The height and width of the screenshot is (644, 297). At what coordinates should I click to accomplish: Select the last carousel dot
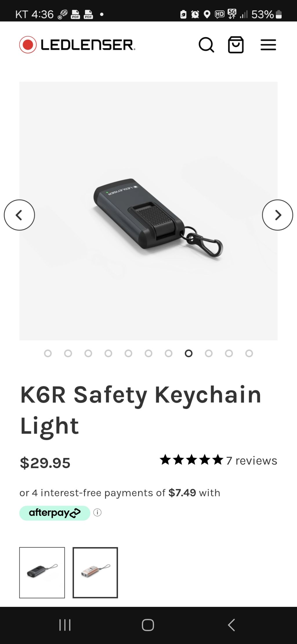[249, 353]
